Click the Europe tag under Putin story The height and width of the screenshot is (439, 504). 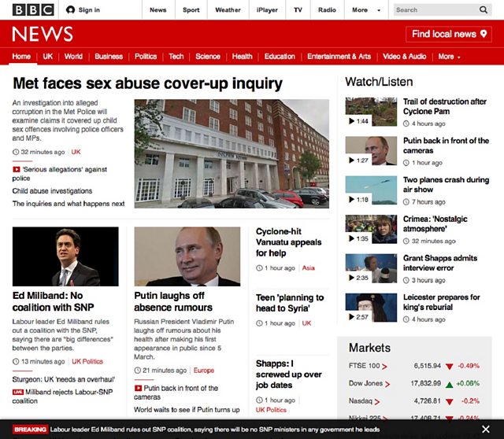204,371
